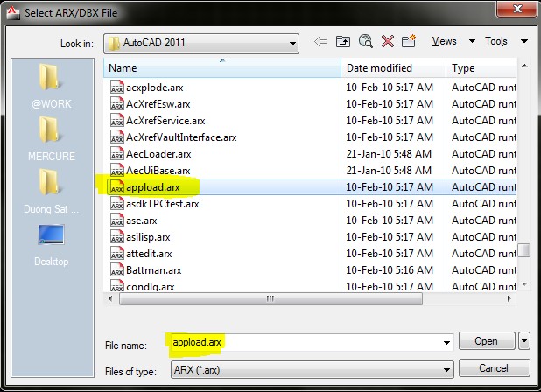Select the file name ase.arx
541x392 pixels.
coord(142,220)
